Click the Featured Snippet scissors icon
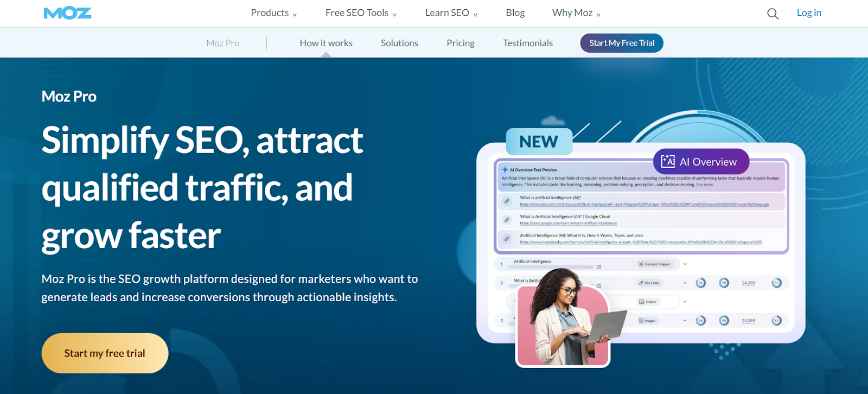The height and width of the screenshot is (394, 868). 641,264
